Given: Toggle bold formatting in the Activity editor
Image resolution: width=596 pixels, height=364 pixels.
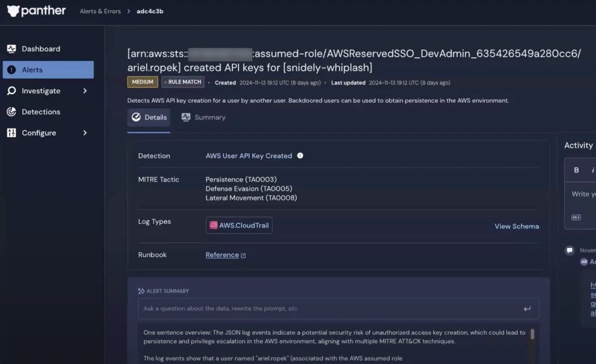Looking at the screenshot, I should tap(576, 170).
